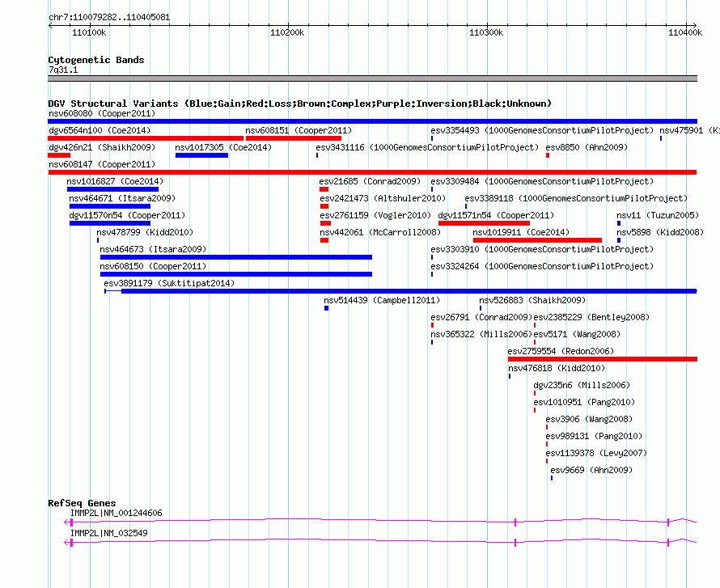Open esv2385229 (Bentley2008) variant

(591, 317)
